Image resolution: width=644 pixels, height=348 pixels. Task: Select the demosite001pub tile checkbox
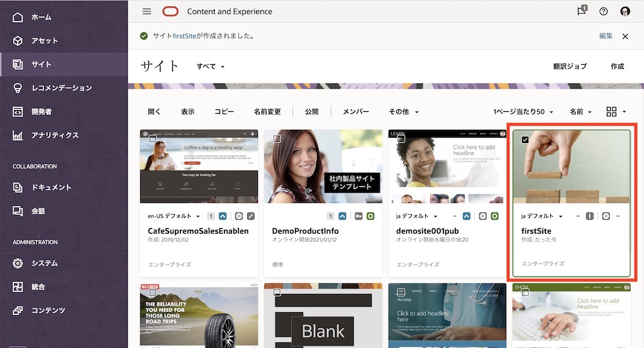coord(401,139)
